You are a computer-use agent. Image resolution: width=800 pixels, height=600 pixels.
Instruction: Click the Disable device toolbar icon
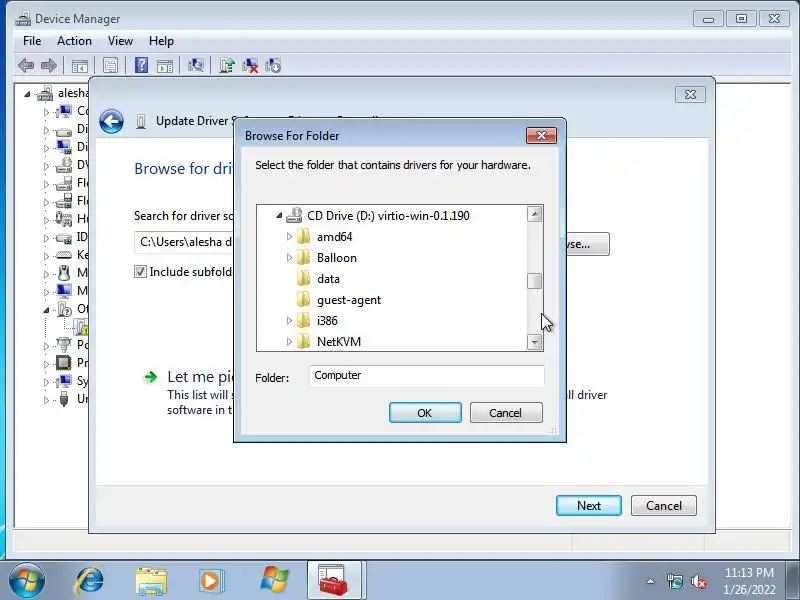(273, 65)
